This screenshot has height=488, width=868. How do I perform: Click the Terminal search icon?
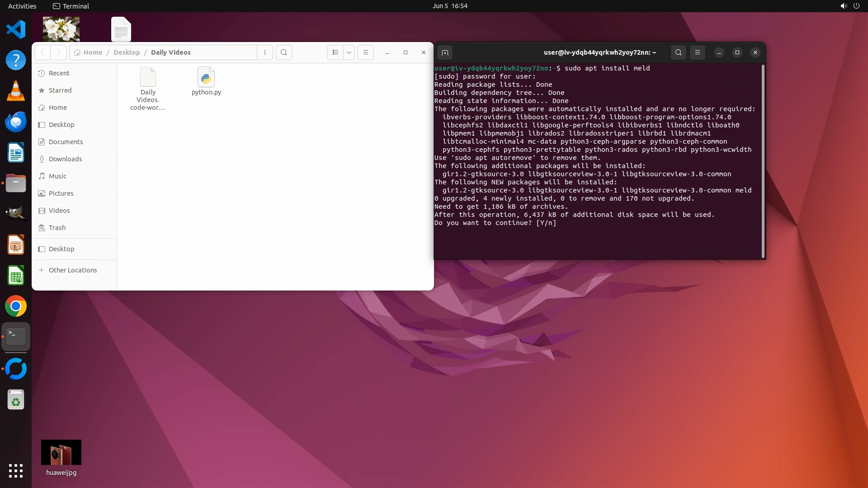coord(679,52)
